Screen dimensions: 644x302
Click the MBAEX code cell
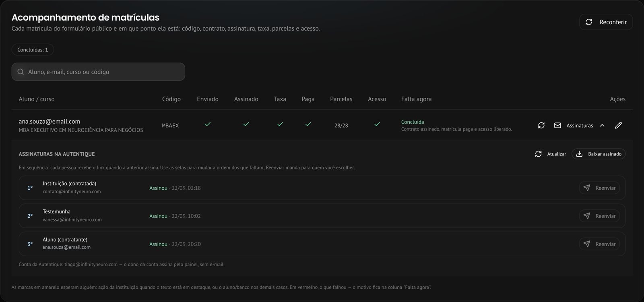[170, 126]
